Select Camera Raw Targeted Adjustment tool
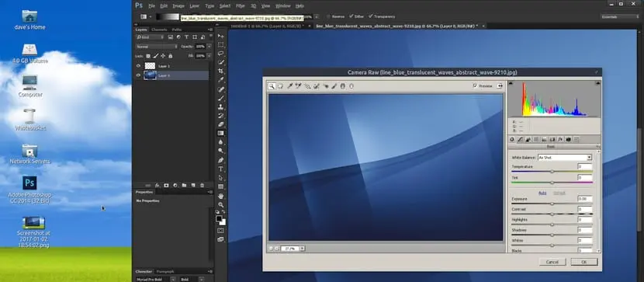644x282 pixels. click(x=307, y=86)
